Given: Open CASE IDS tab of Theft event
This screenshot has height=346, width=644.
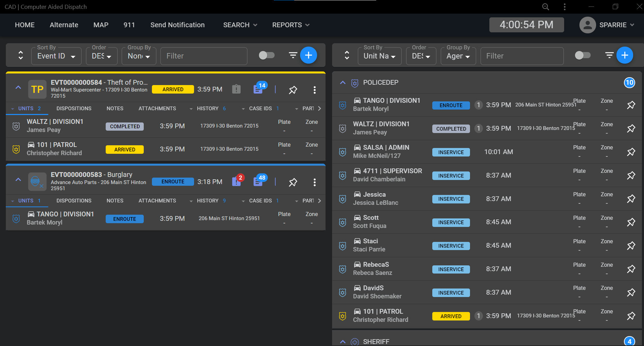Looking at the screenshot, I should [260, 109].
